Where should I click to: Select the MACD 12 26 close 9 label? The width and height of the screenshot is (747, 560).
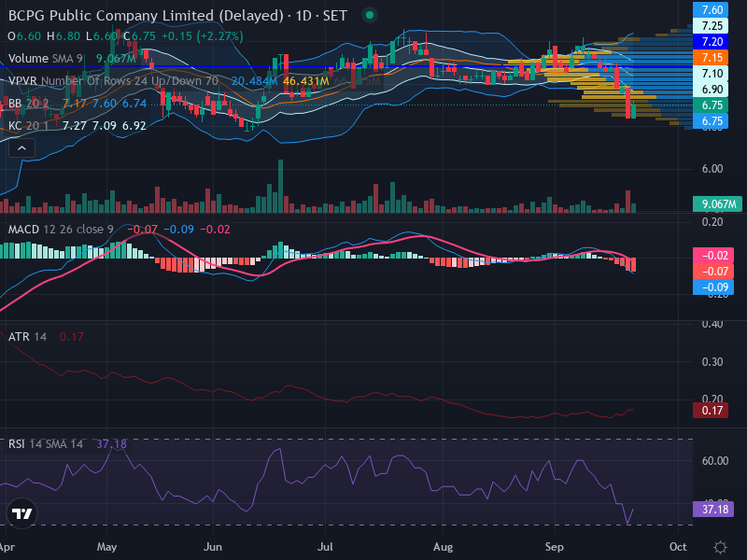coord(61,230)
